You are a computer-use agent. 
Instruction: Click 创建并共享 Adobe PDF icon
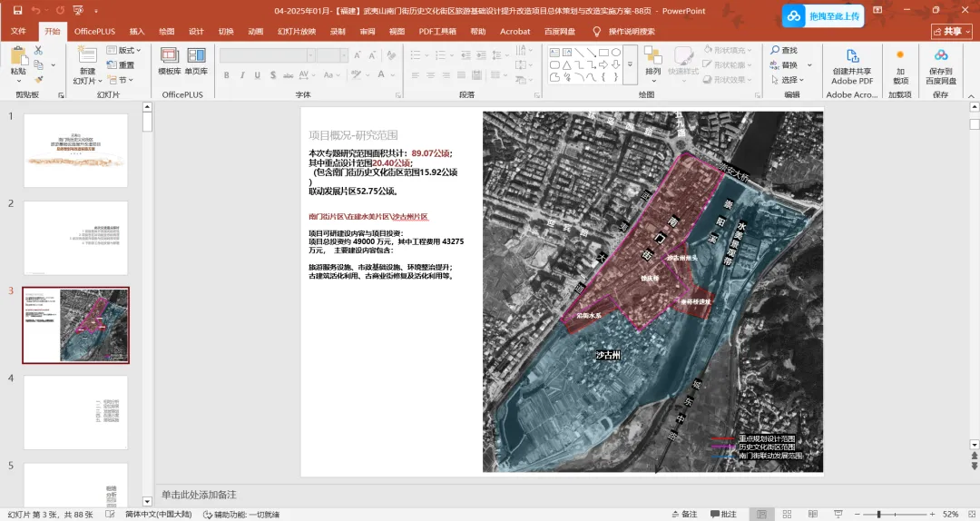point(852,58)
